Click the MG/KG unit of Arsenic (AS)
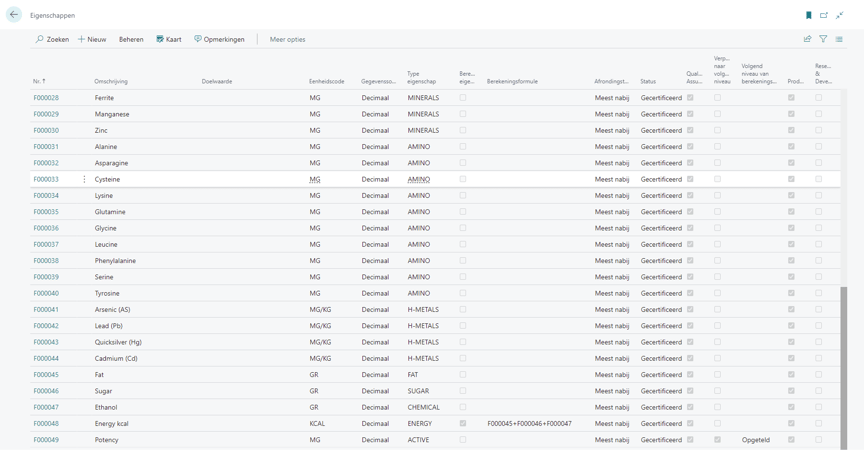 click(x=320, y=309)
